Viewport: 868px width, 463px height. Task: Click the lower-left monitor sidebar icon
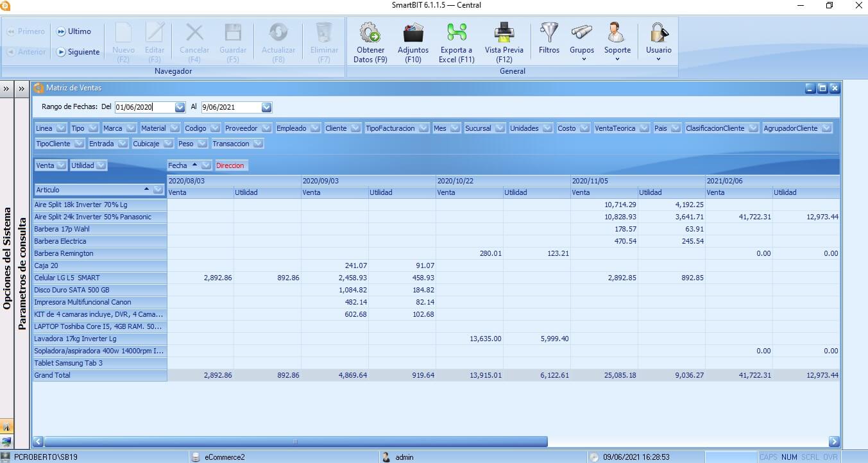point(6,441)
